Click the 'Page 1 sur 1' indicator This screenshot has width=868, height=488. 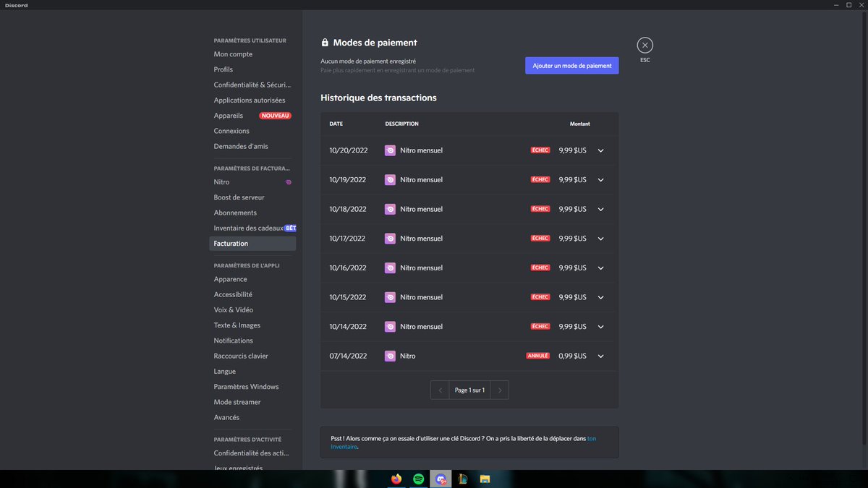coord(469,390)
